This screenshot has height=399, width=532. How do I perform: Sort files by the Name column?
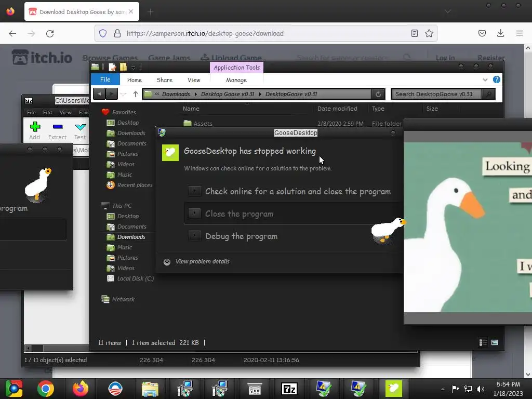tap(191, 109)
